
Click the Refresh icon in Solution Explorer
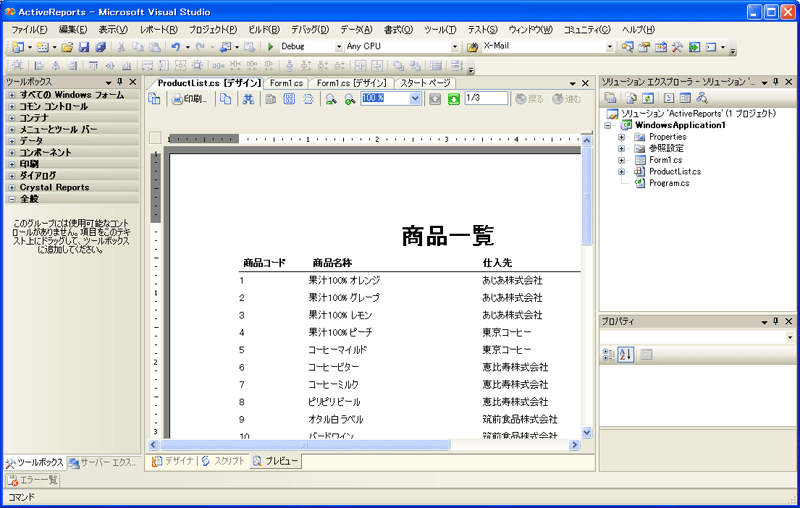click(648, 98)
